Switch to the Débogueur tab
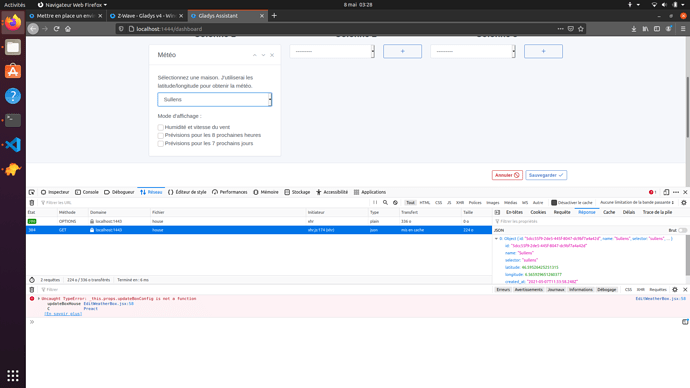Screen dimensions: 690x388 [119, 192]
